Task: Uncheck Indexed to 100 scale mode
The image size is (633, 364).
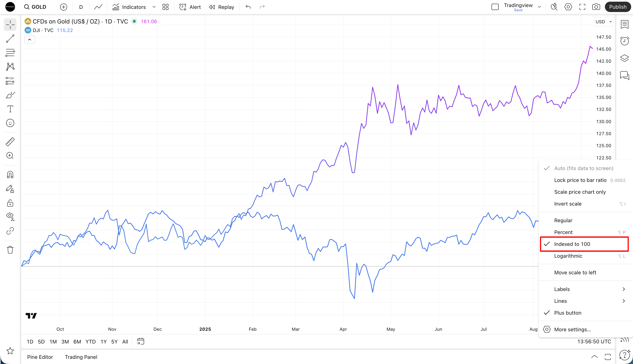Action: [x=572, y=244]
